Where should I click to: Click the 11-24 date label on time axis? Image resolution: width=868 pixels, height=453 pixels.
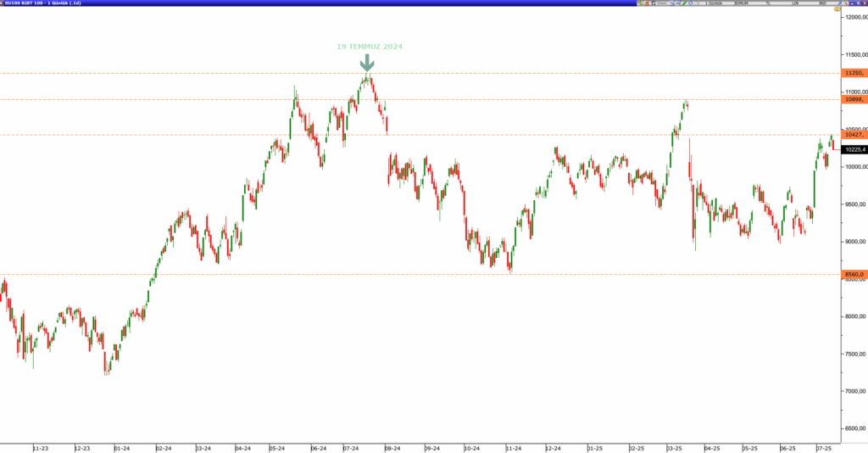(513, 449)
